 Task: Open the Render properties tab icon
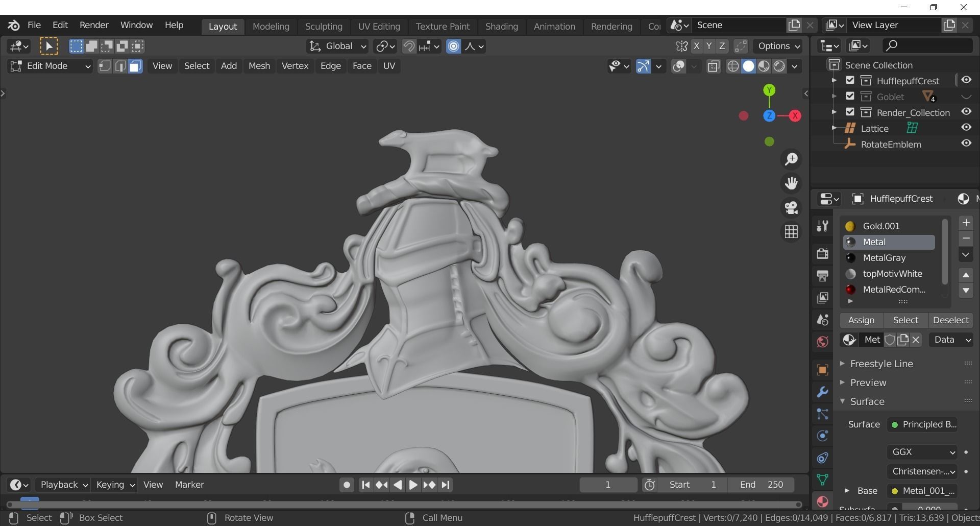tap(822, 254)
